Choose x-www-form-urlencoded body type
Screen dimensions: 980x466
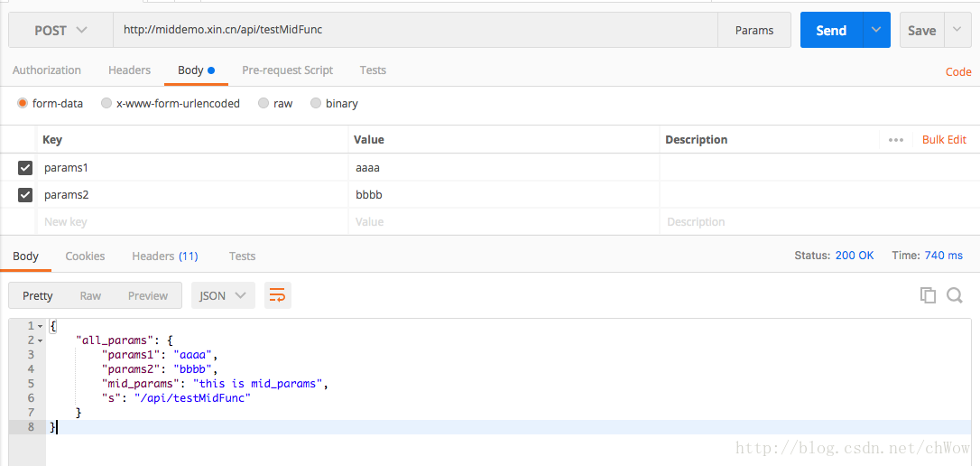106,104
